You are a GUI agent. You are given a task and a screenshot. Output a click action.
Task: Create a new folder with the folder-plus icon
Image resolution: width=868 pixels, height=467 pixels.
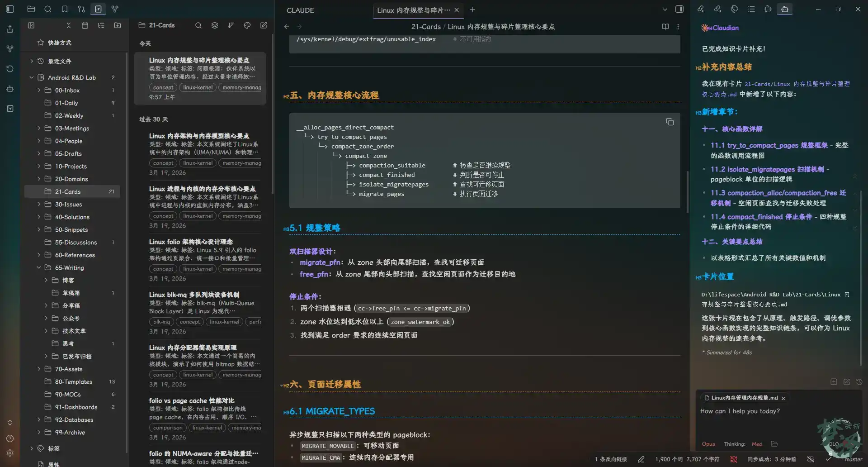pos(118,25)
